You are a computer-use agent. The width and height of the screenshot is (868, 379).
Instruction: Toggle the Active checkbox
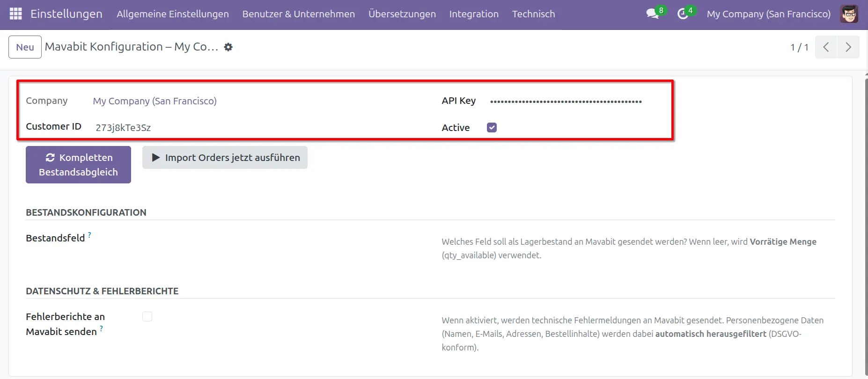pyautogui.click(x=492, y=127)
